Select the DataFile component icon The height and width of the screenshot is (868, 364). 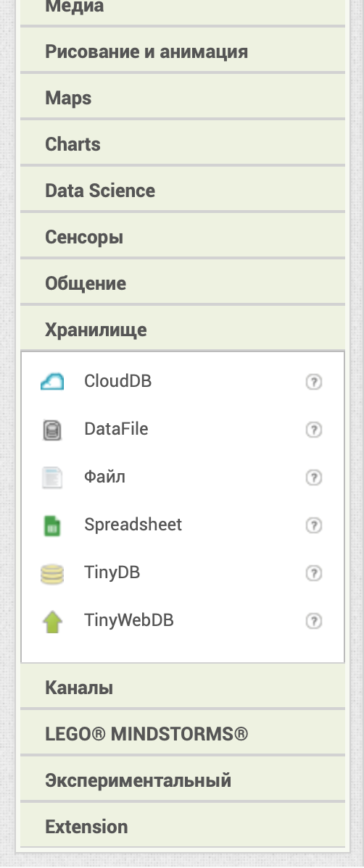[x=52, y=430]
